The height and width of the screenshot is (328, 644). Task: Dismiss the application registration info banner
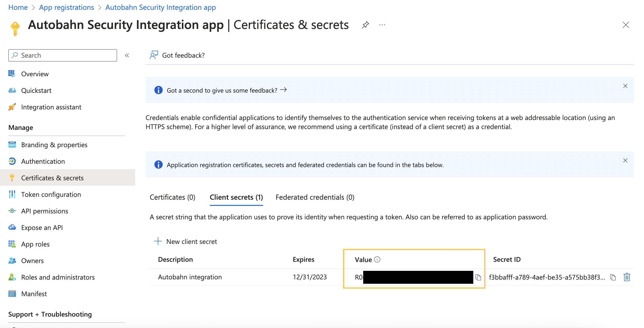[x=625, y=160]
